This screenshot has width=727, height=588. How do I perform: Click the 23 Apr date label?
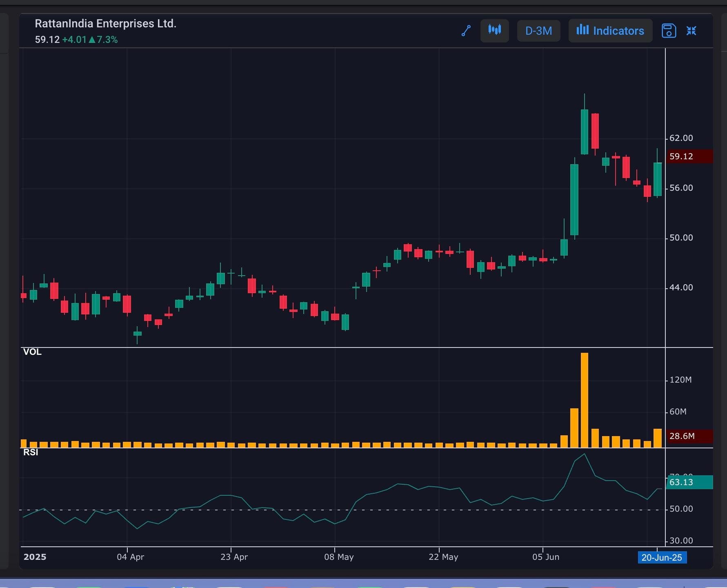(234, 557)
